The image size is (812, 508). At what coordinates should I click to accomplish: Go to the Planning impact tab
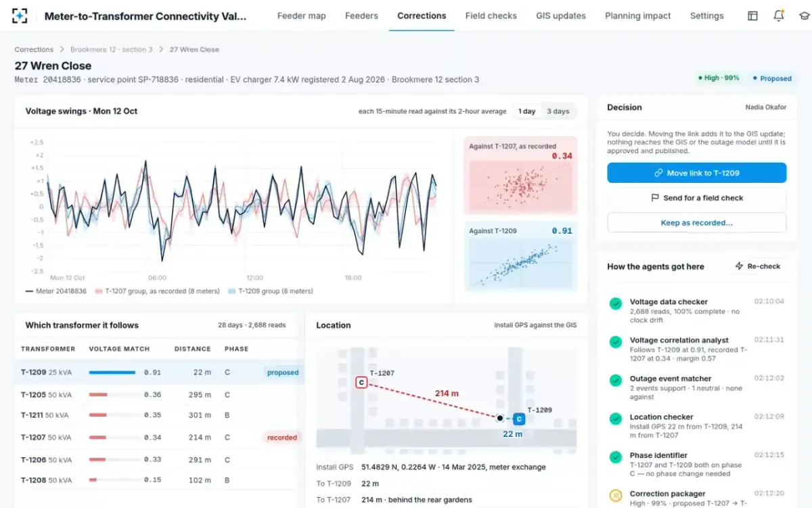638,16
